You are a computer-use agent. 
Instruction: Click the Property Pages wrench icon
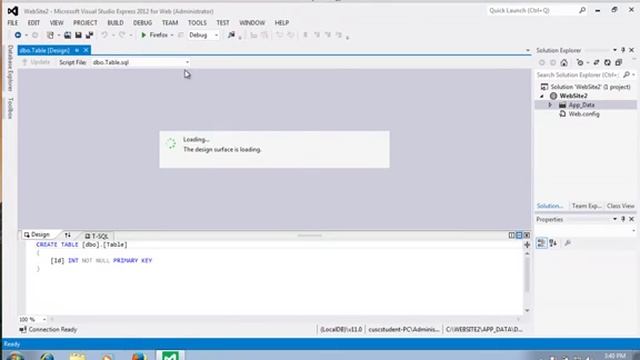coord(567,243)
